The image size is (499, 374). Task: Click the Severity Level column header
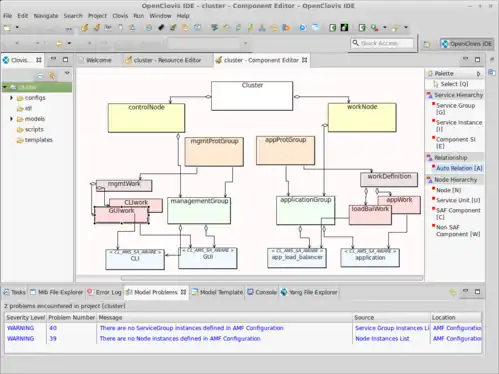point(26,317)
